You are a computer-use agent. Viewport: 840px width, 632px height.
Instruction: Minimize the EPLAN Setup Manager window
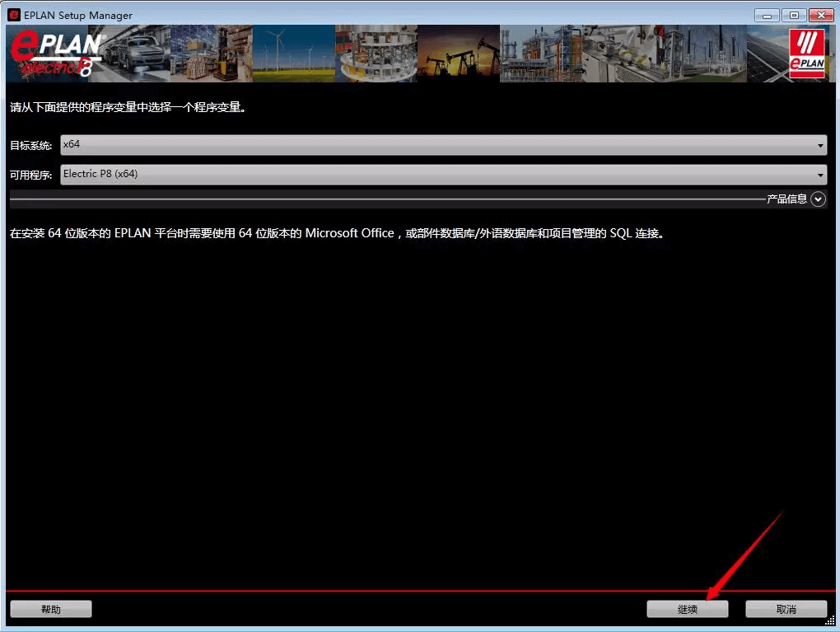767,15
